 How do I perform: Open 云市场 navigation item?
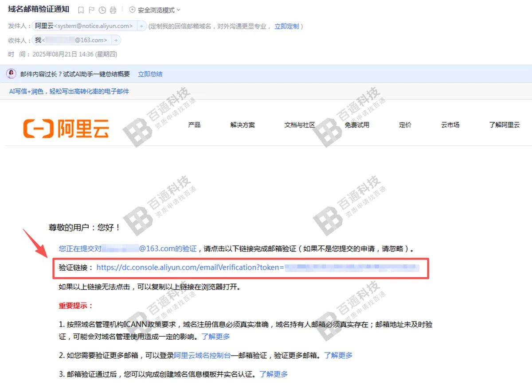(450, 125)
